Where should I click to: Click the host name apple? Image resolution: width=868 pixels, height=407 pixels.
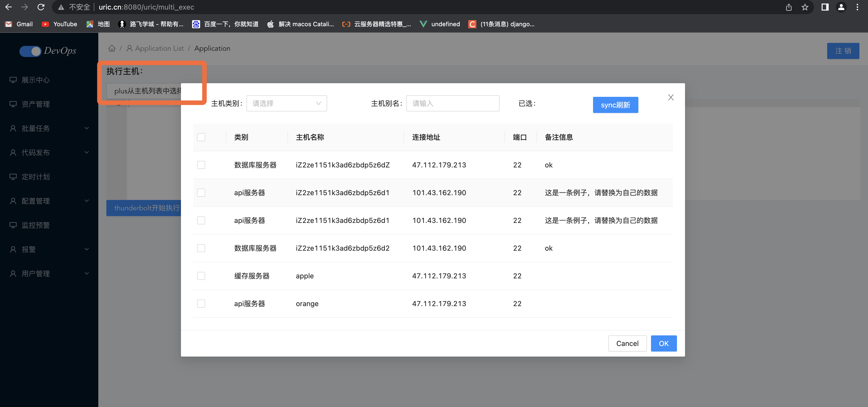[x=305, y=276]
